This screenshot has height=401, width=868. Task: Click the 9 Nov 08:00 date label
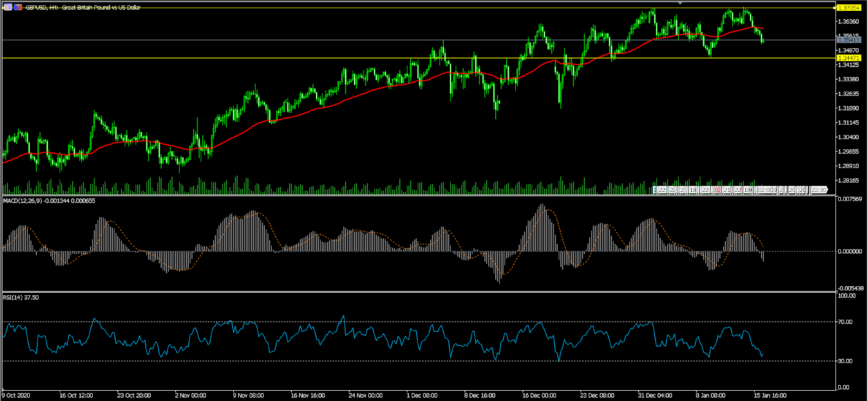coord(248,395)
